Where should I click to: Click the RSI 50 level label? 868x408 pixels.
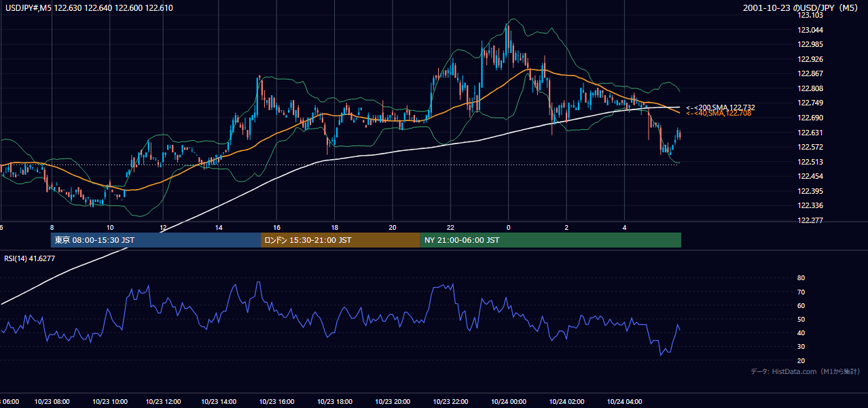pyautogui.click(x=801, y=319)
